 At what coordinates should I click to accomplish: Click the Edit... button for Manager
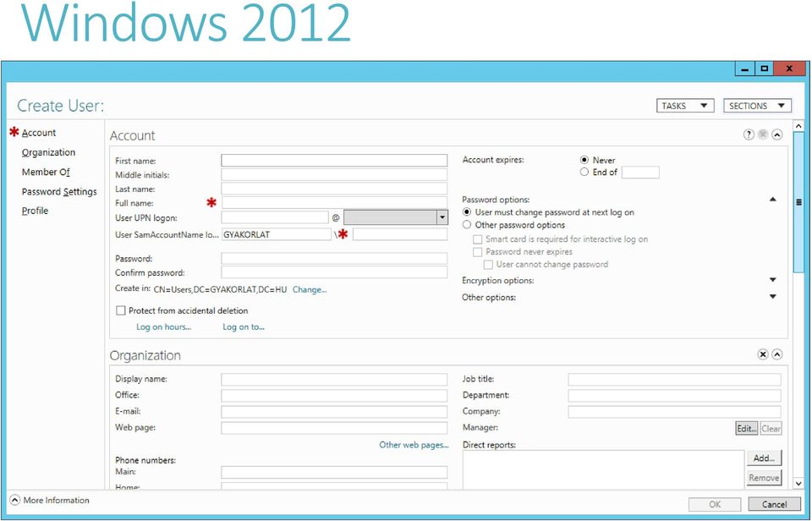pos(747,428)
